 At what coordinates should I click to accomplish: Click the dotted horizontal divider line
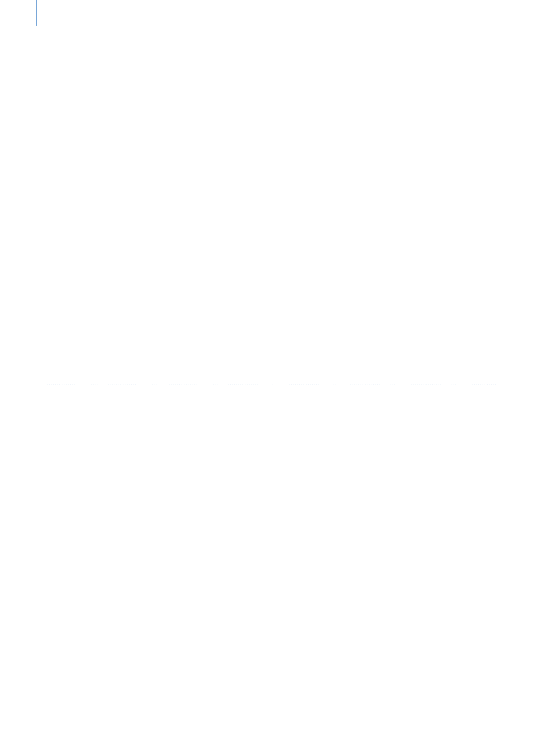[x=267, y=385]
